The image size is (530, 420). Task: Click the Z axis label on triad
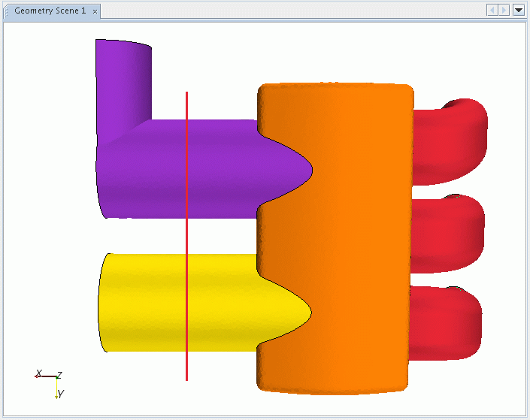click(59, 374)
